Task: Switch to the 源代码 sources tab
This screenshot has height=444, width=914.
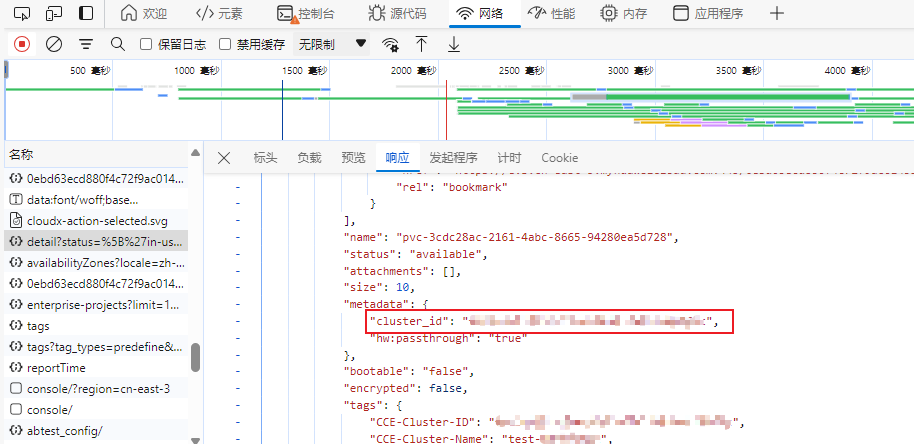Action: click(x=397, y=13)
